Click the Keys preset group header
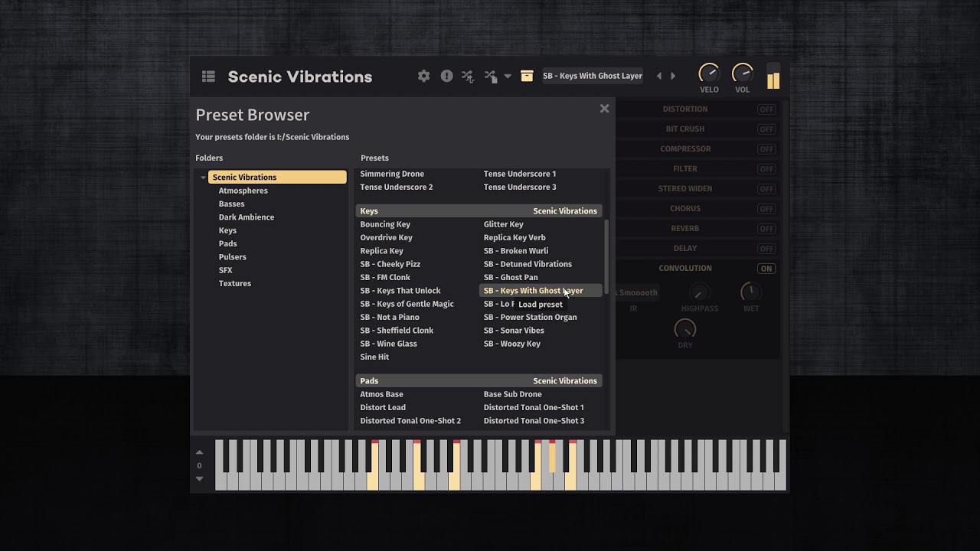This screenshot has width=980, height=551. pyautogui.click(x=479, y=211)
